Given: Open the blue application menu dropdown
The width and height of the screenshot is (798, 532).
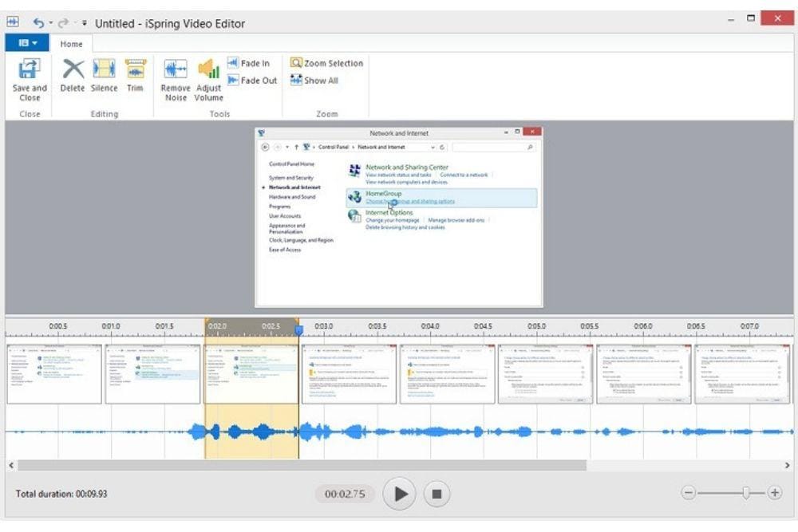Looking at the screenshot, I should point(28,44).
